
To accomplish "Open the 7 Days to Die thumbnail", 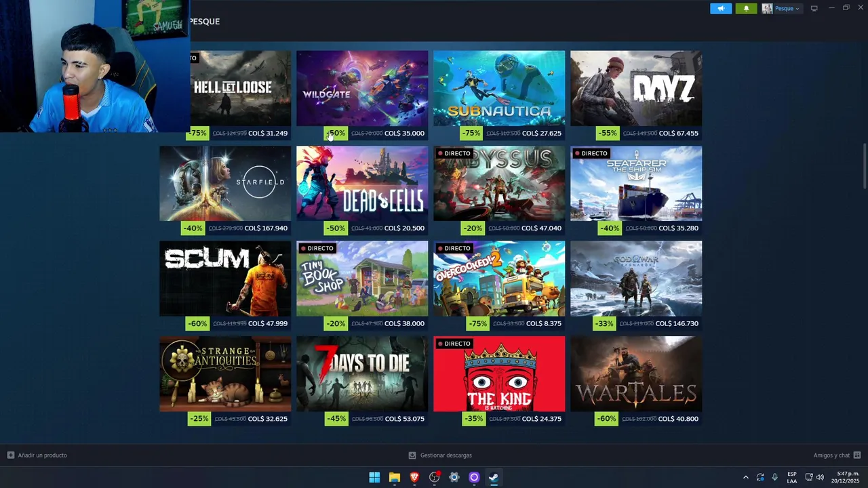I will point(362,374).
